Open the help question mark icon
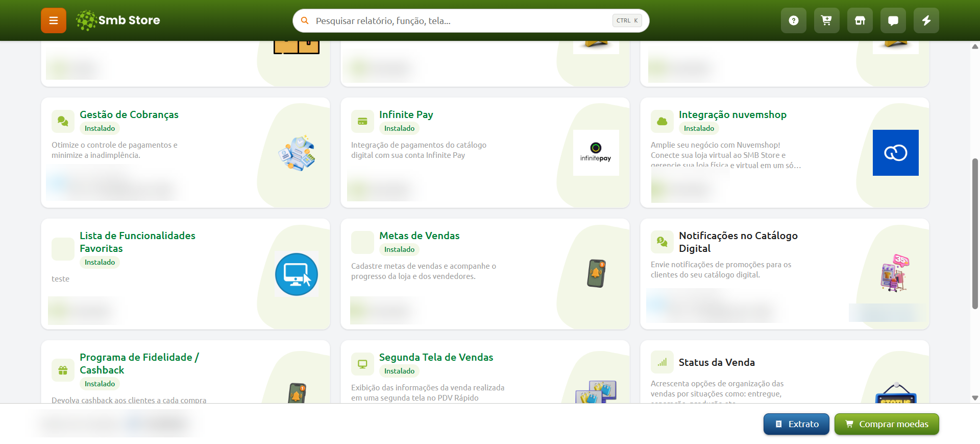Screen dimensions: 980x444 click(794, 20)
